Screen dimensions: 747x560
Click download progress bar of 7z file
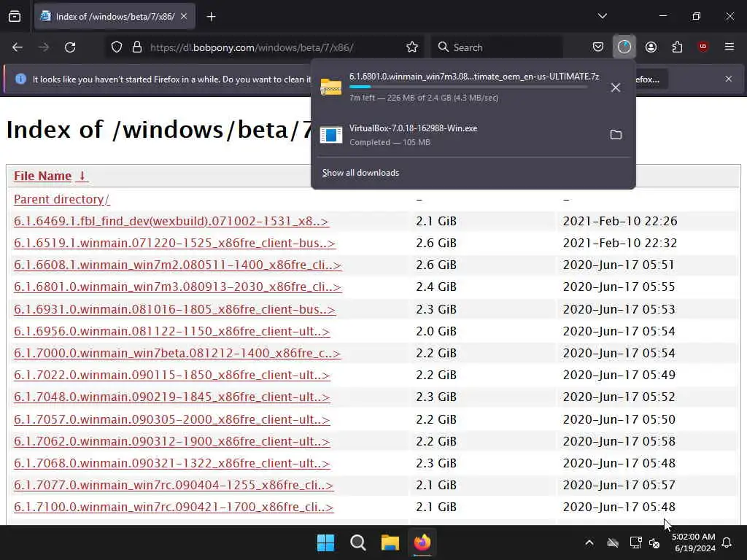[468, 87]
